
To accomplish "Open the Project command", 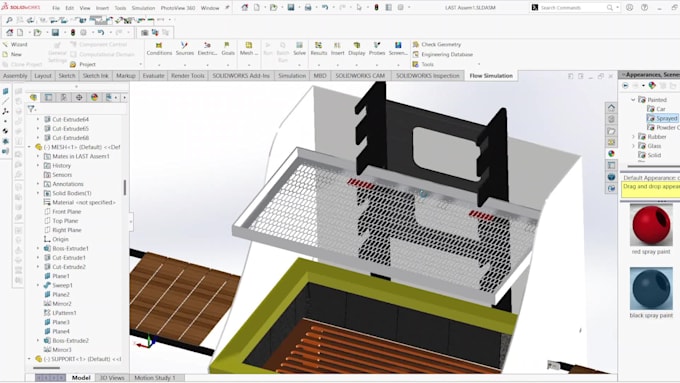I will [x=83, y=64].
